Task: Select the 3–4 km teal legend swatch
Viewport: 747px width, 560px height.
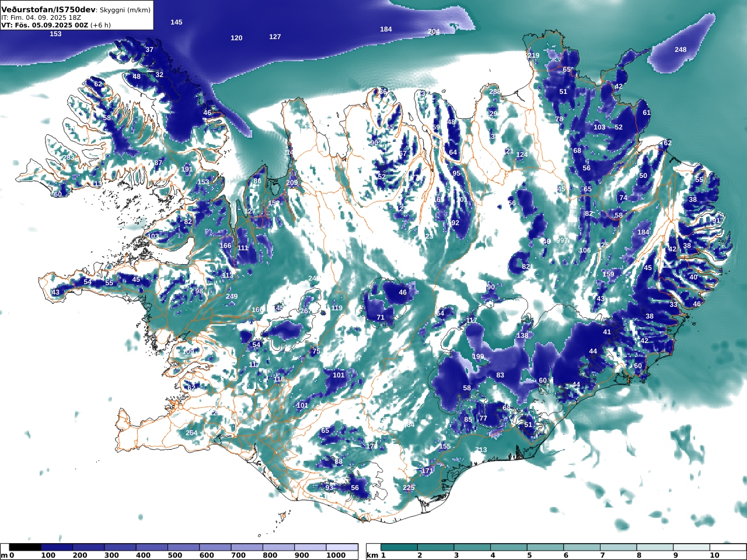Action: pos(472,547)
